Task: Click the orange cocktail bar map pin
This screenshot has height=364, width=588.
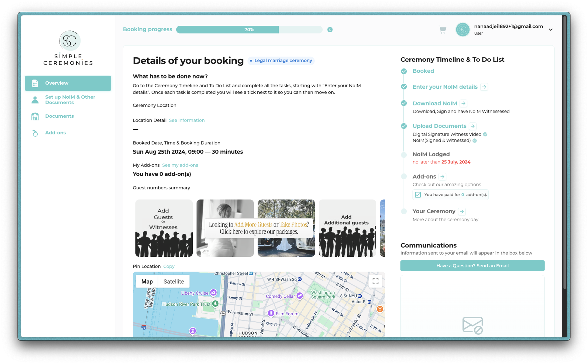Action: (x=380, y=309)
